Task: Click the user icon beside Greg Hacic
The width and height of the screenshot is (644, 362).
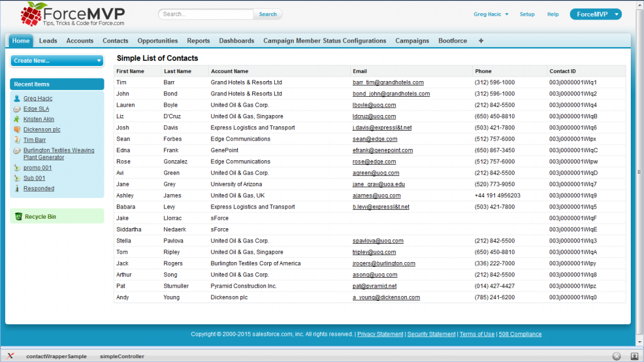Action: tap(17, 99)
